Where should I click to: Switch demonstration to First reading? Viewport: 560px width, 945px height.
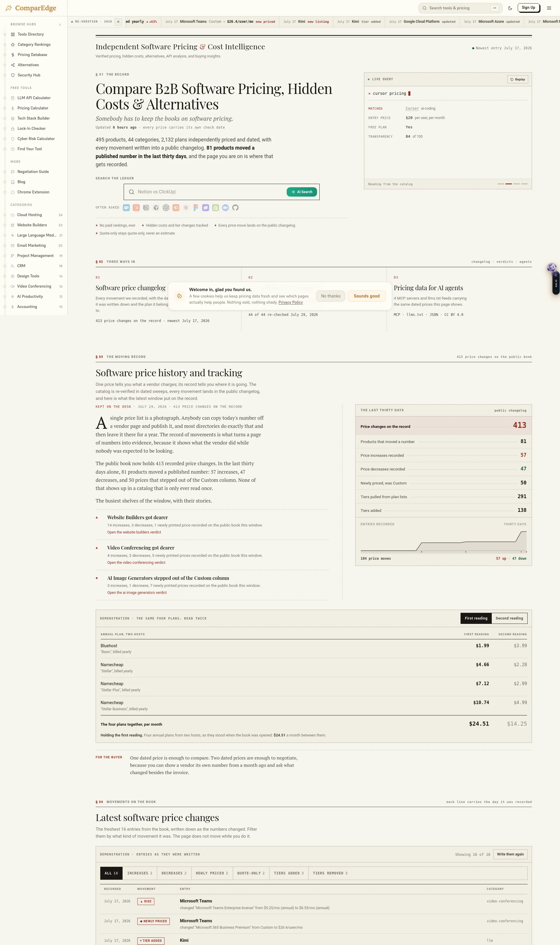[x=476, y=618]
